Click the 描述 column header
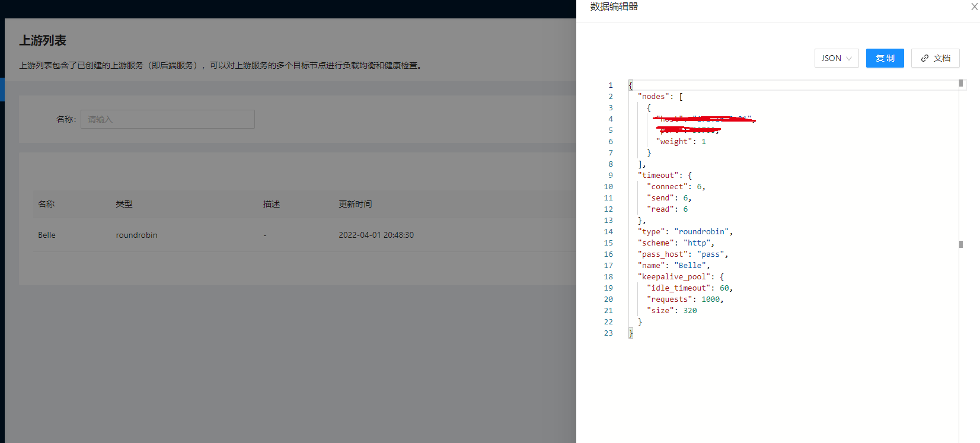This screenshot has height=443, width=980. (272, 204)
